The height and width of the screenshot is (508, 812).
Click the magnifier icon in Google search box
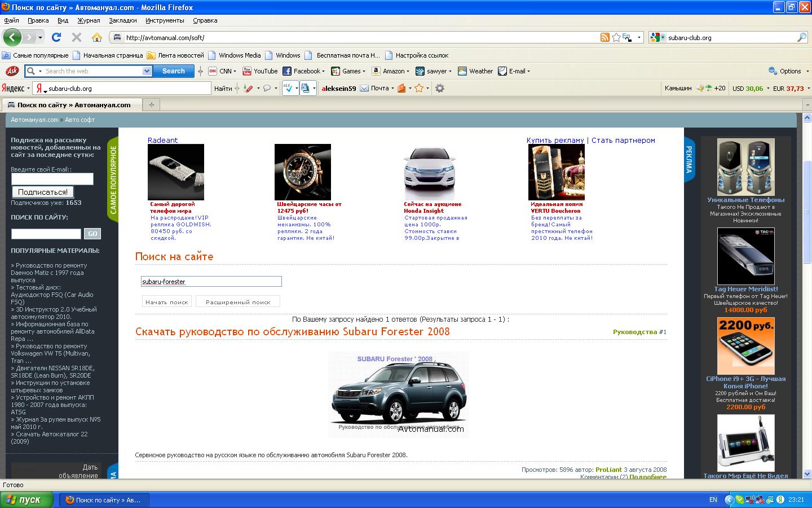point(802,37)
